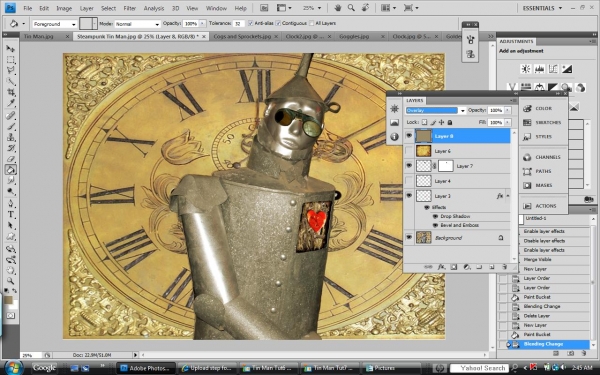The height and width of the screenshot is (375, 600).
Task: Select the History Brush tool
Action: (x=10, y=148)
